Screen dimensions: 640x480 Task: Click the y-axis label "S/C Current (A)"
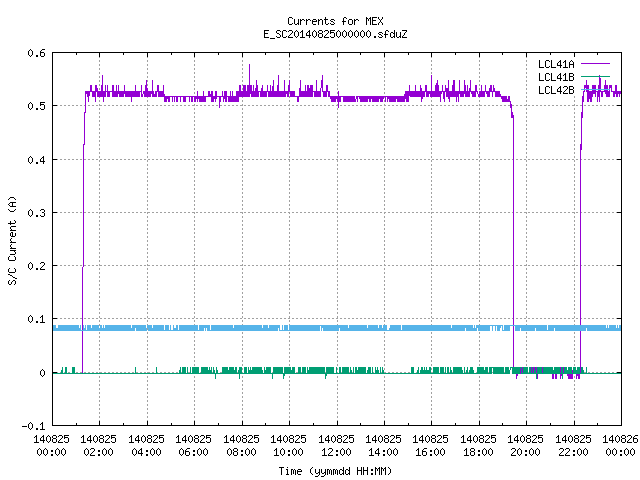(12, 240)
